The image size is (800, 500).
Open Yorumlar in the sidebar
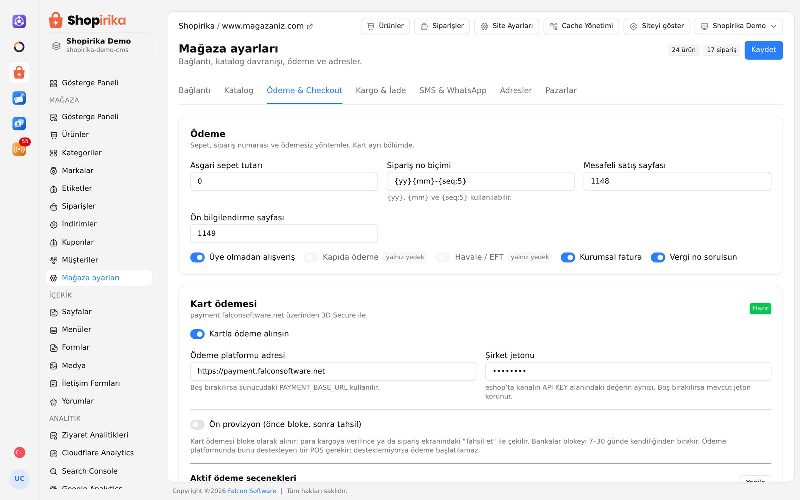point(99,401)
